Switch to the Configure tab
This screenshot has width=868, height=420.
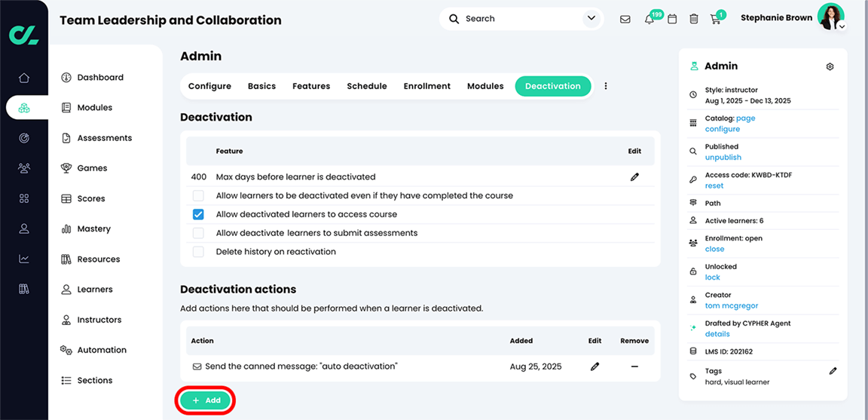[x=209, y=86]
